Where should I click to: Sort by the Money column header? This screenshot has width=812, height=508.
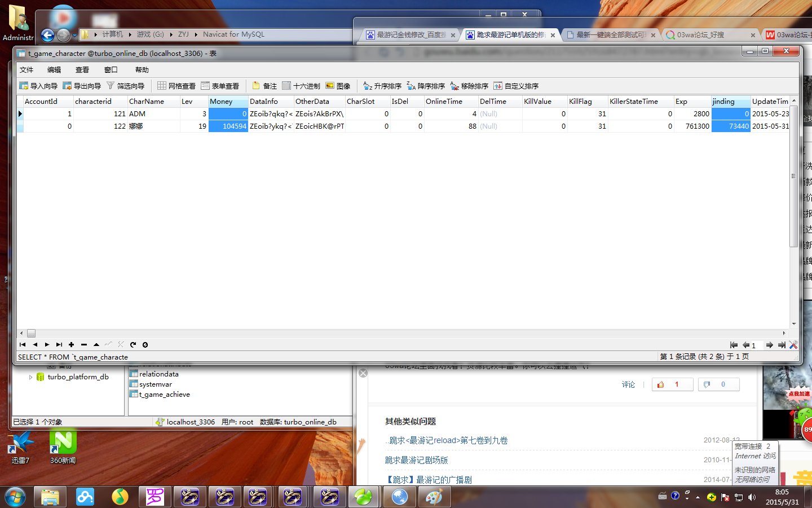tap(228, 102)
